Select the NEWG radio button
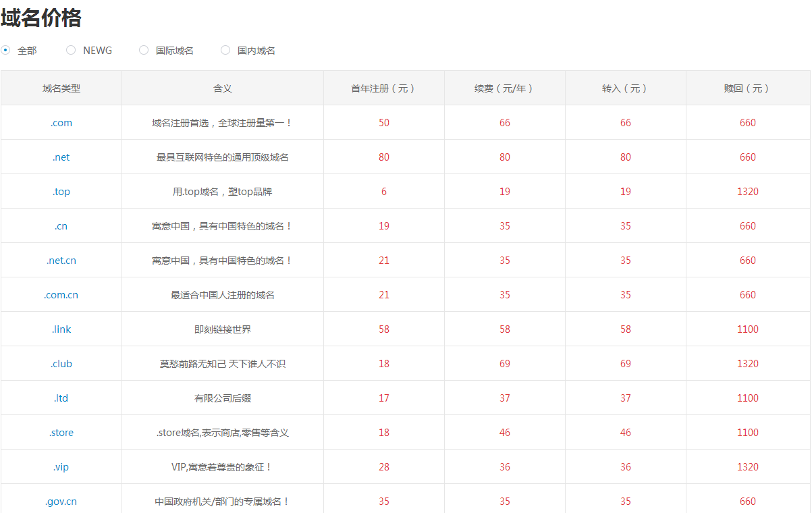 [x=71, y=50]
